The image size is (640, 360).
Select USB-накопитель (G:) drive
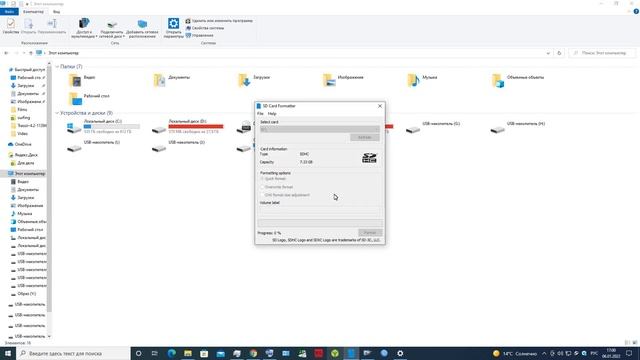tap(433, 127)
